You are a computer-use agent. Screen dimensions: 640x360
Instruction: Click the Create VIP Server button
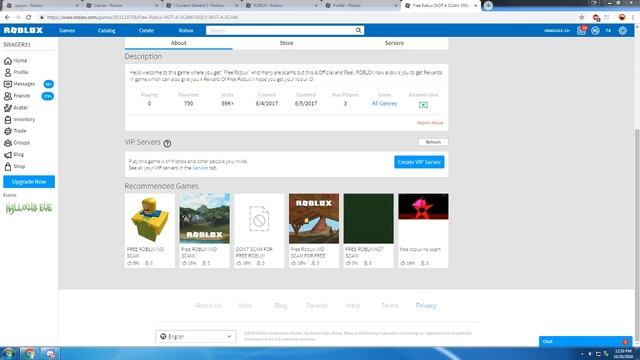tap(419, 162)
